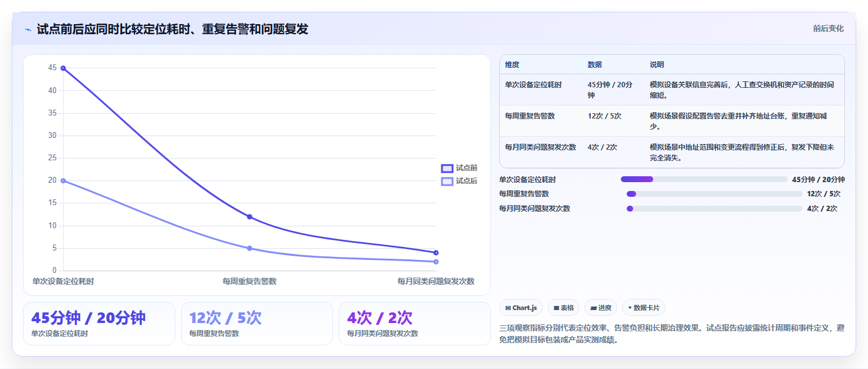Click the y-axis tick labeled 45
The image size is (868, 369).
tap(53, 68)
